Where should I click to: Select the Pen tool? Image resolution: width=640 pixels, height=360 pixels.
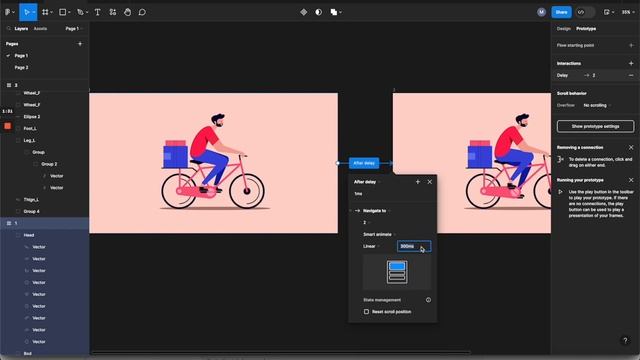pyautogui.click(x=80, y=12)
